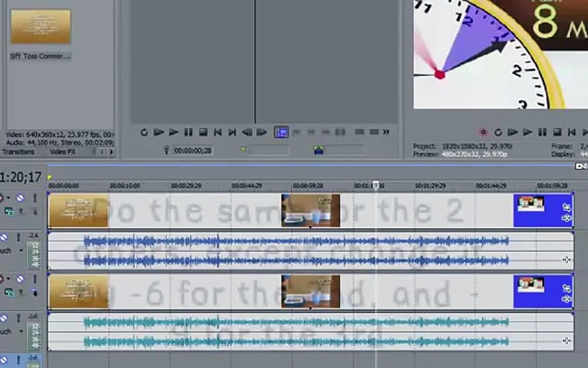
Task: Toggle loop playback in the Video Preview
Action: click(x=498, y=132)
